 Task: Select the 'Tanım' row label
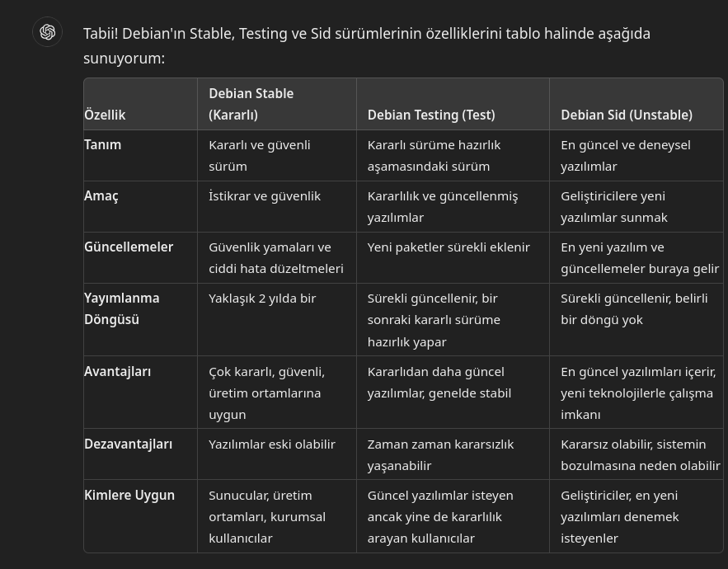(103, 144)
